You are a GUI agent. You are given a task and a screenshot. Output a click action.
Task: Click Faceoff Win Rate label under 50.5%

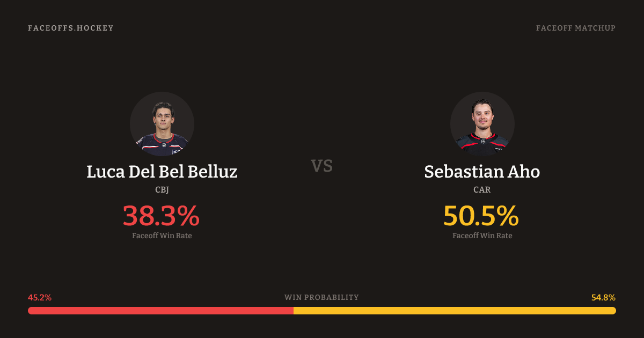pyautogui.click(x=482, y=236)
